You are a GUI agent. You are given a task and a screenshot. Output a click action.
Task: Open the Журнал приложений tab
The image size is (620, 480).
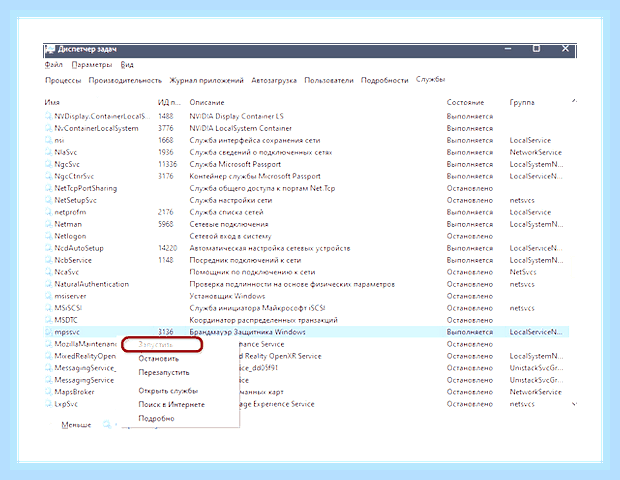pos(206,80)
